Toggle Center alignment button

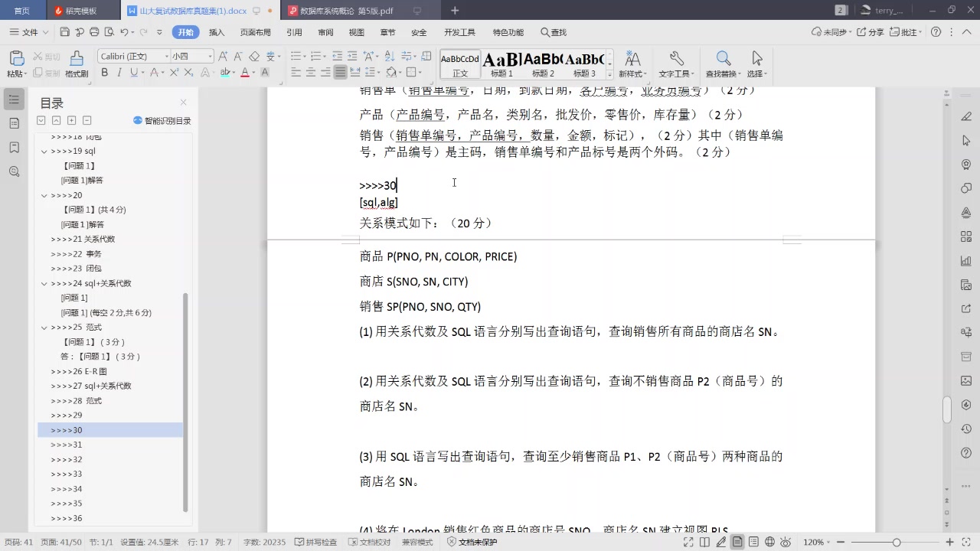311,73
